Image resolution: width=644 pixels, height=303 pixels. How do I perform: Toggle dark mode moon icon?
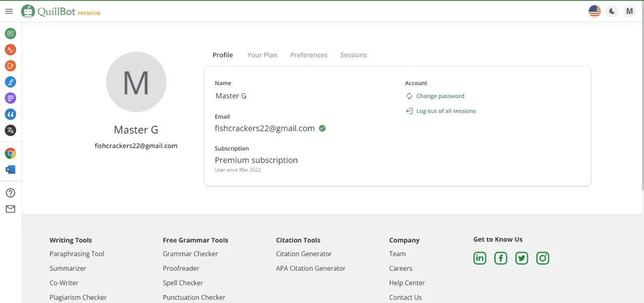click(x=612, y=11)
